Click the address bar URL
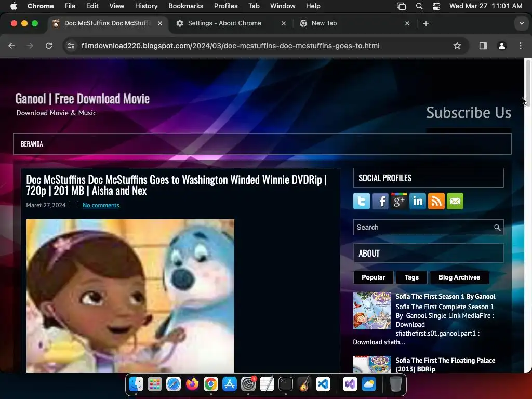532x399 pixels. pyautogui.click(x=230, y=46)
